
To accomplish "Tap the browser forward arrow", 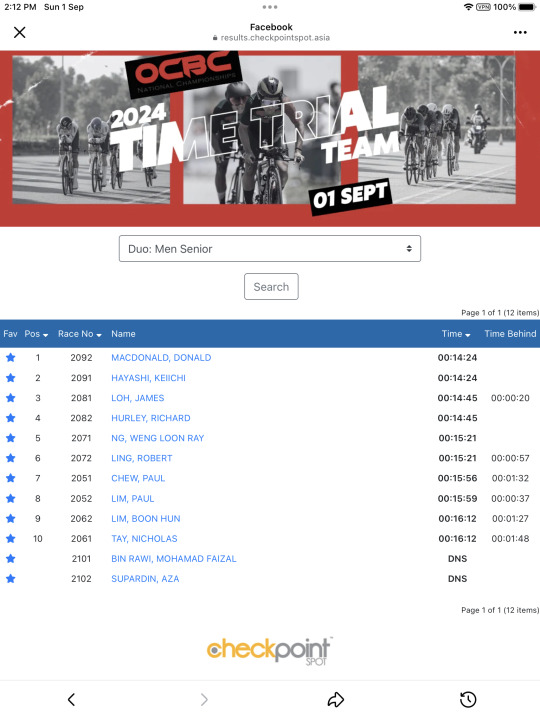I will coord(204,699).
